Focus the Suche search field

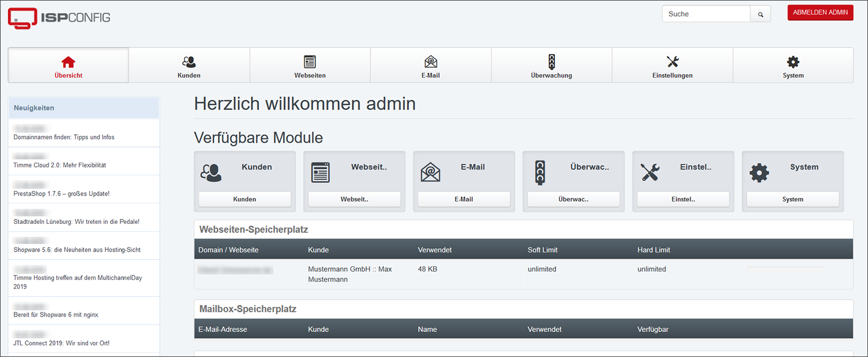pos(706,14)
